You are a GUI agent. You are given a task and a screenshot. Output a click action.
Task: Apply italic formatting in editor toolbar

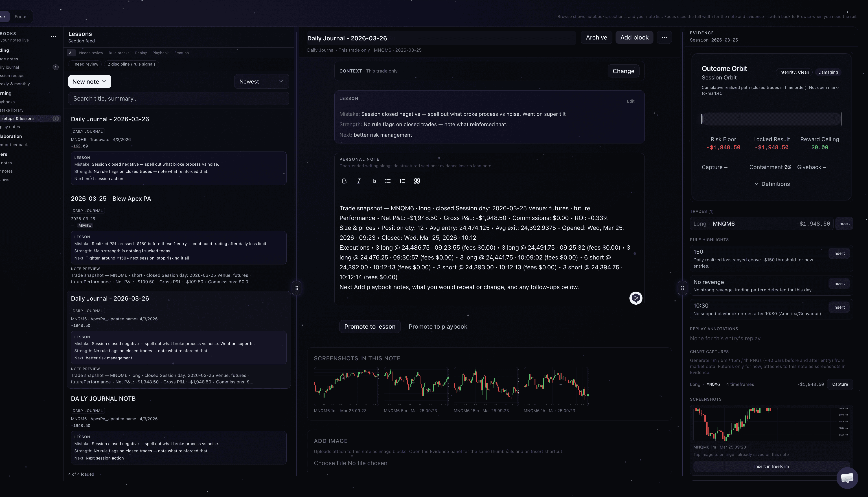coord(359,181)
